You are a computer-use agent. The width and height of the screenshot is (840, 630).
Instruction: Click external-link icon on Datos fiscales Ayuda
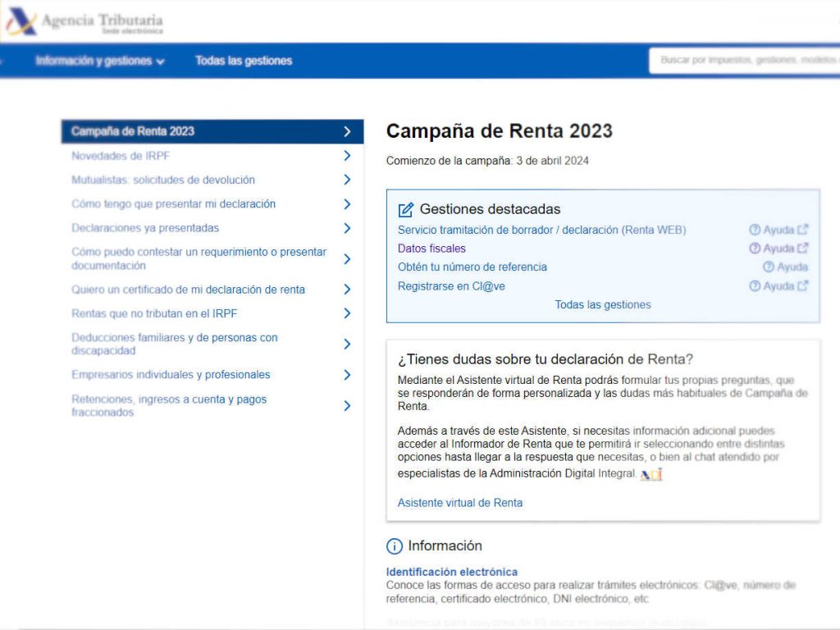click(802, 249)
